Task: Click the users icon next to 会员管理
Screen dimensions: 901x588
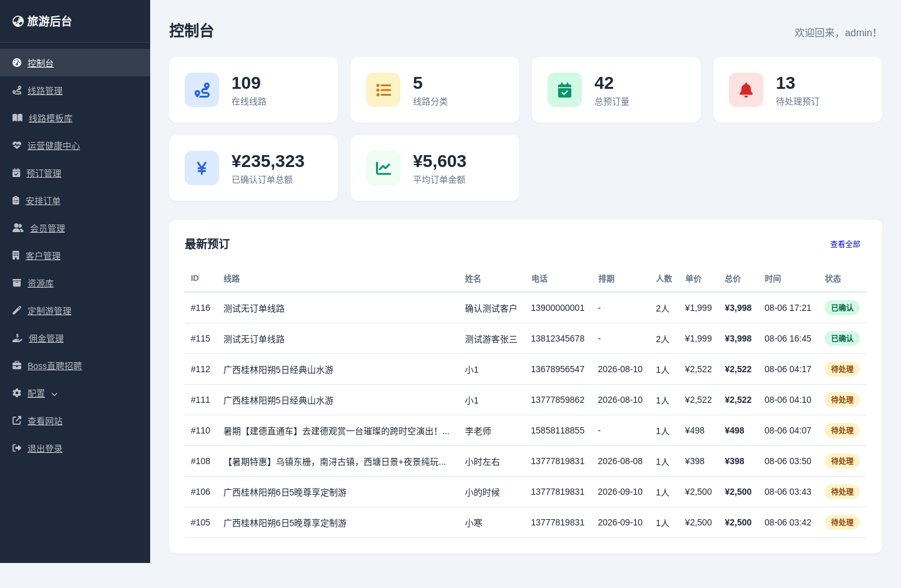Action: click(x=18, y=228)
